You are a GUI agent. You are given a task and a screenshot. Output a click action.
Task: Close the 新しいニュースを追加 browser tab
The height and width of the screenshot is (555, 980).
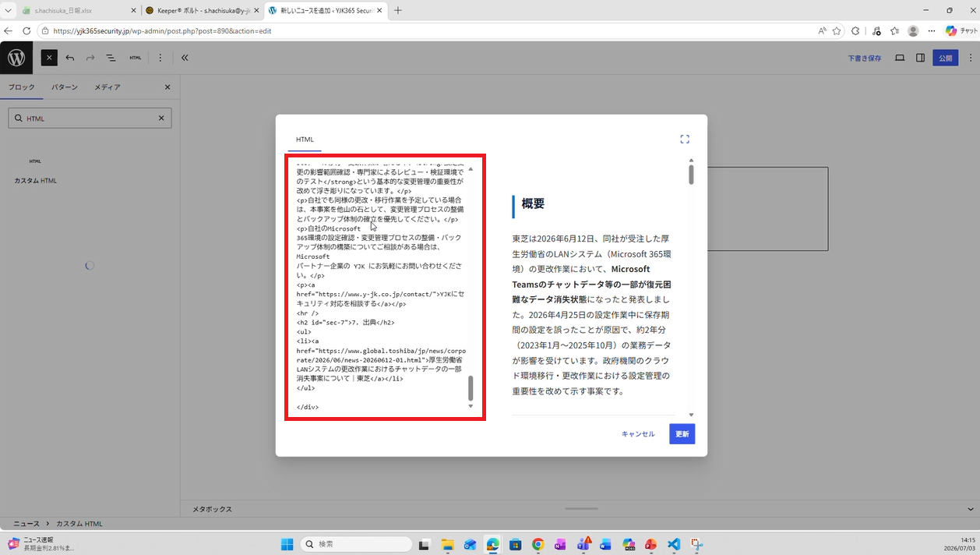tap(379, 11)
